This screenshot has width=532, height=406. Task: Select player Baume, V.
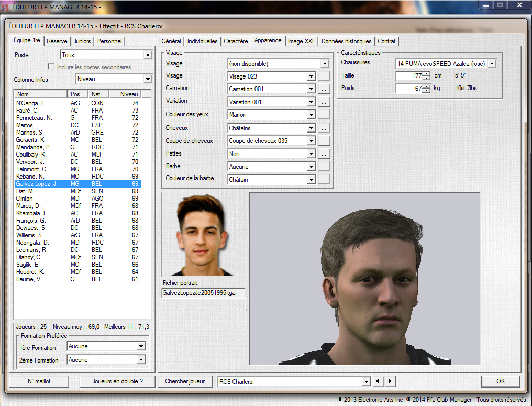pyautogui.click(x=77, y=279)
